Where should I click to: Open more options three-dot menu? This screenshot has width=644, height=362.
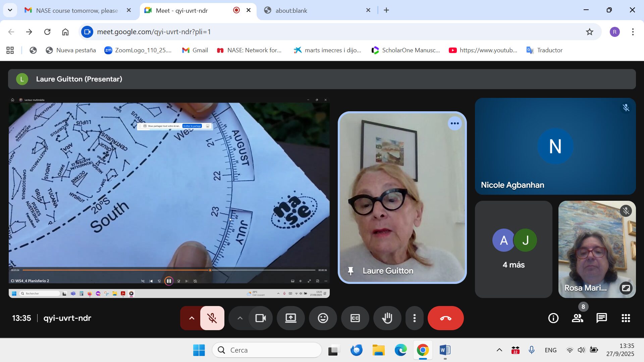[x=415, y=318]
